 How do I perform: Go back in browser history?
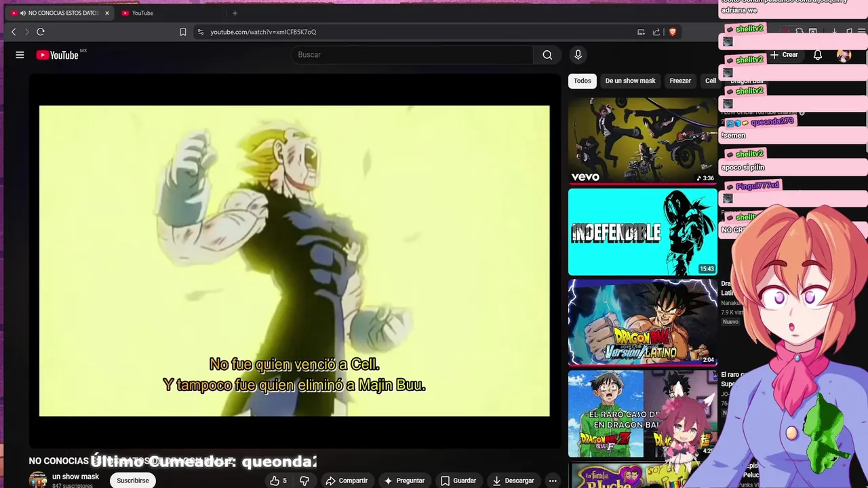(x=14, y=32)
